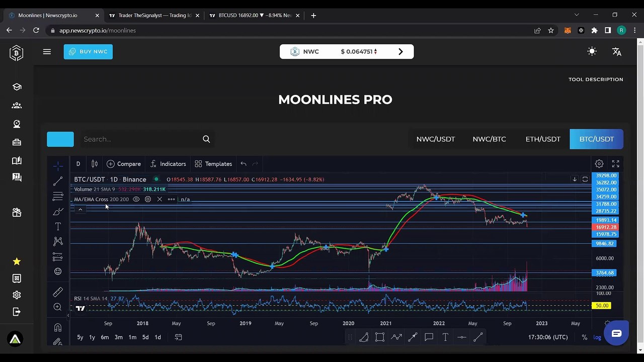Open the academy graduation cap sidebar icon
Screen dimensions: 644x362
point(17,87)
